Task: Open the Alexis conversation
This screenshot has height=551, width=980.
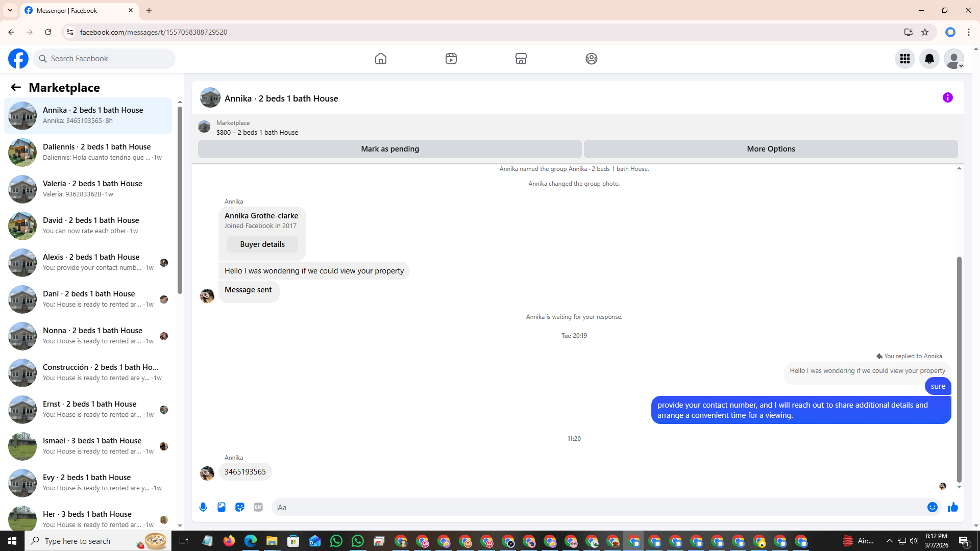Action: pos(88,263)
